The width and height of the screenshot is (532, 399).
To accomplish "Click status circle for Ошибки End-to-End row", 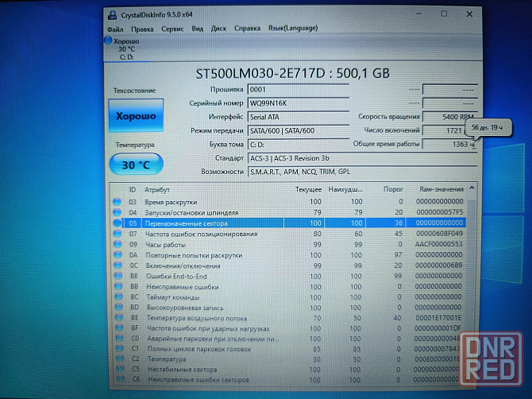I will coord(118,276).
